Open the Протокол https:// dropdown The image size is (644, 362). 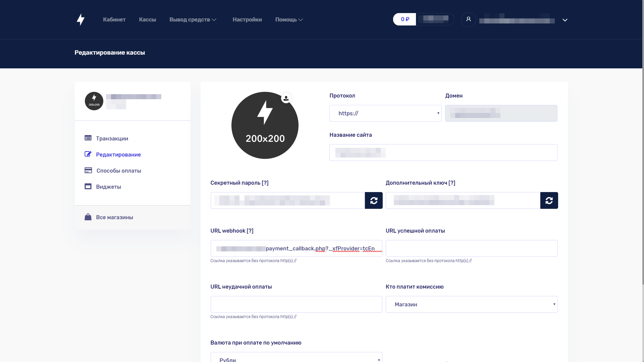pos(385,113)
